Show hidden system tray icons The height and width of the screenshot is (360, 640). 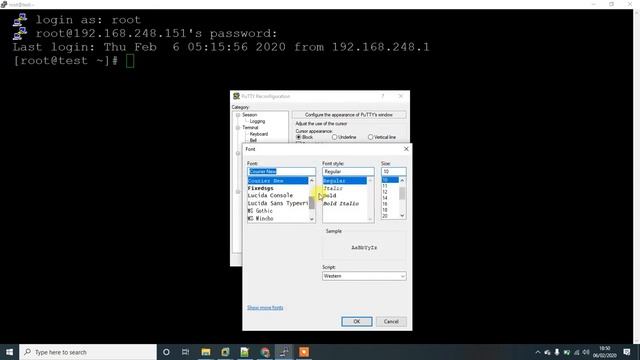(538, 352)
